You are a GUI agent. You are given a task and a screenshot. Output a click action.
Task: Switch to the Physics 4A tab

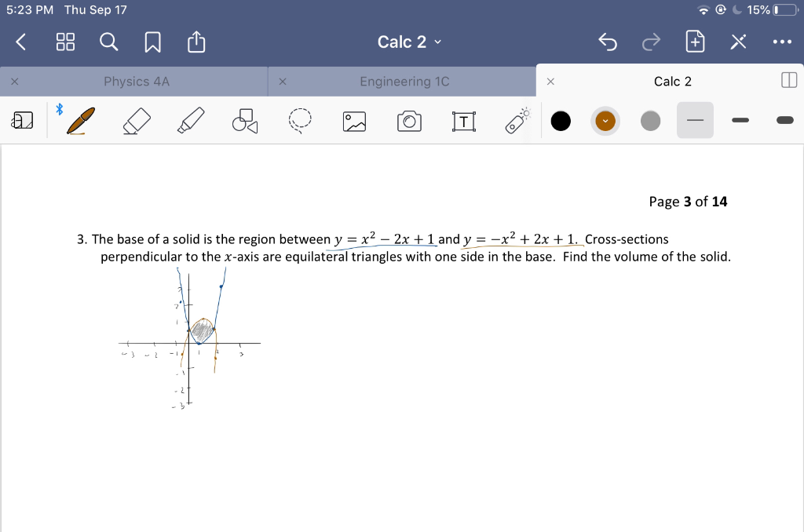pyautogui.click(x=135, y=81)
